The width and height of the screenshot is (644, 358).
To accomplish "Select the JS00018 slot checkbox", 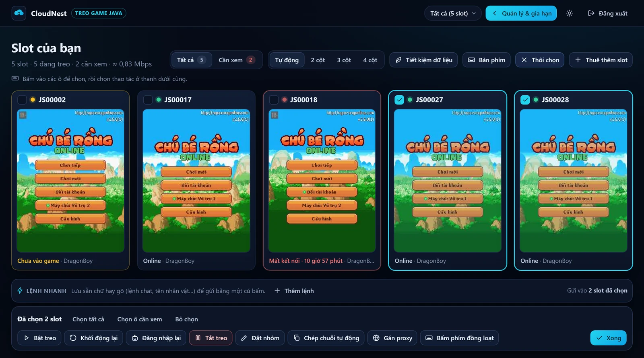I will (x=274, y=100).
